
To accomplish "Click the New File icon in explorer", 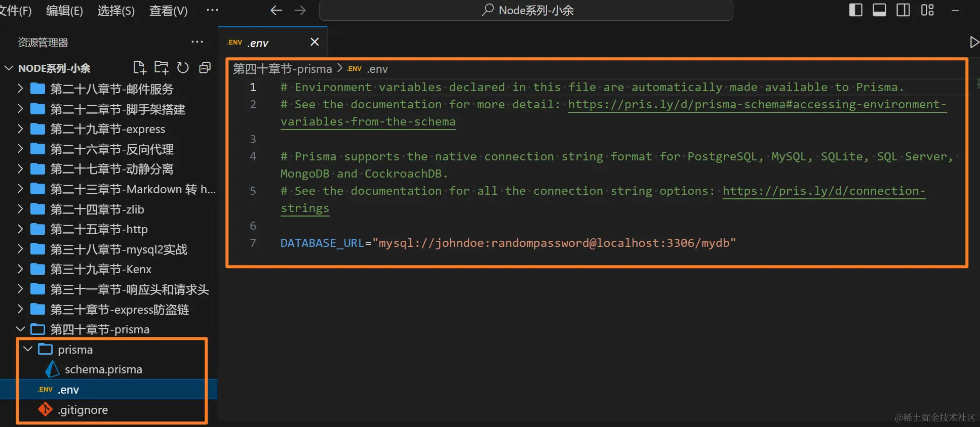I will (139, 68).
